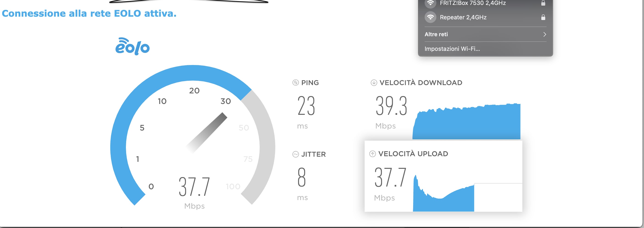644x228 pixels.
Task: Click the jitter wave icon
Action: tap(296, 154)
